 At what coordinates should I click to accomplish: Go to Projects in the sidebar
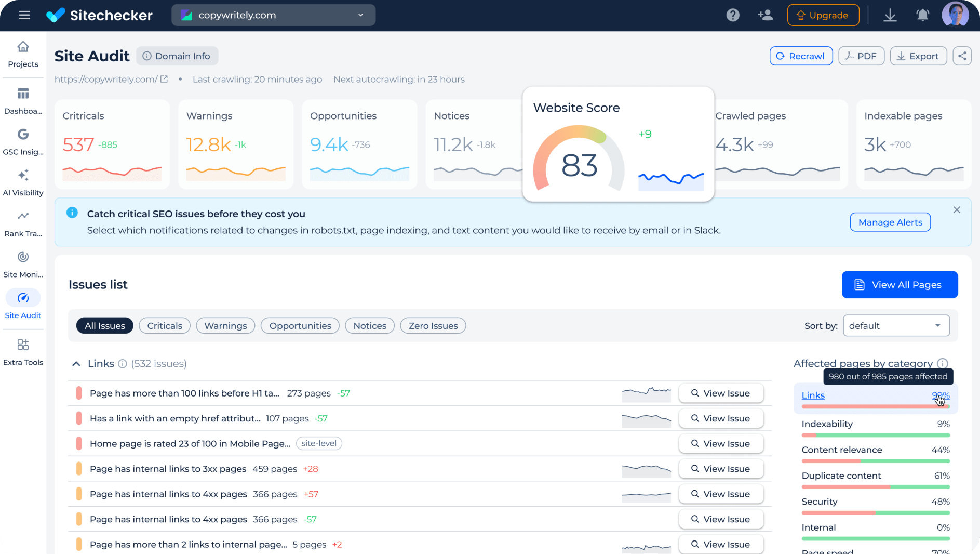[x=23, y=55]
